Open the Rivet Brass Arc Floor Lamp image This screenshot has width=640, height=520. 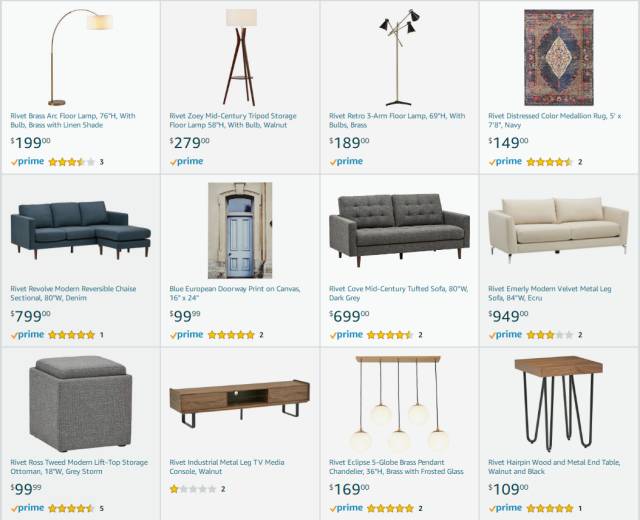point(80,57)
